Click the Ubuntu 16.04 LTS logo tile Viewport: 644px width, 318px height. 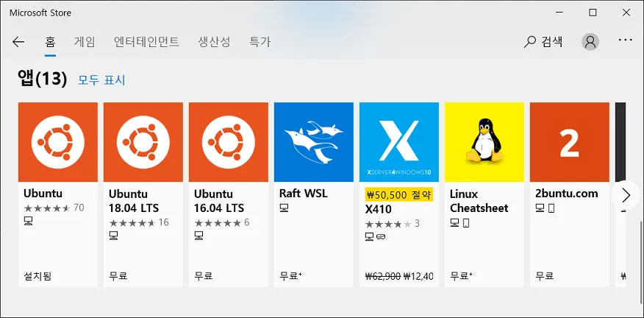[x=229, y=142]
